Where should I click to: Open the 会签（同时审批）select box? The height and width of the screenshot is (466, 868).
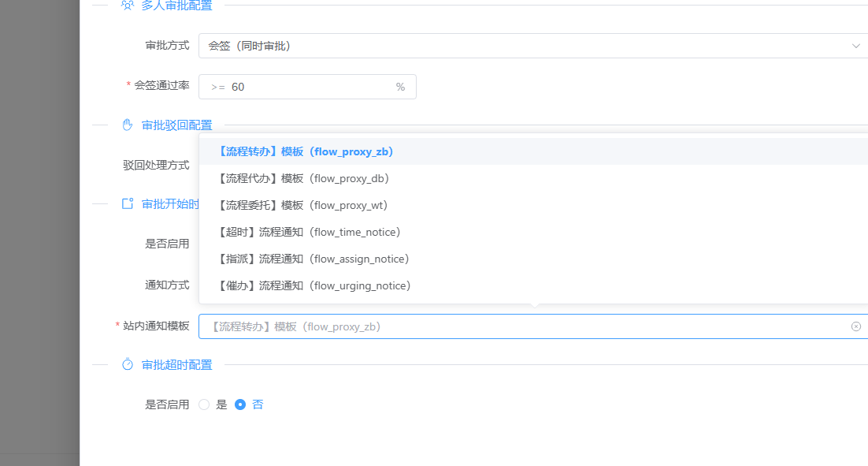520,46
